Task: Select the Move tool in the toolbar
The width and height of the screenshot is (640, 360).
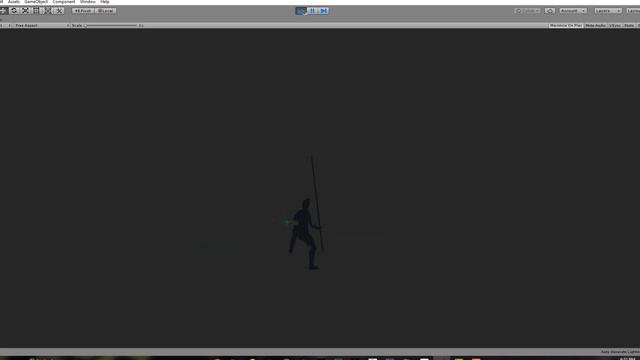Action: [3, 11]
